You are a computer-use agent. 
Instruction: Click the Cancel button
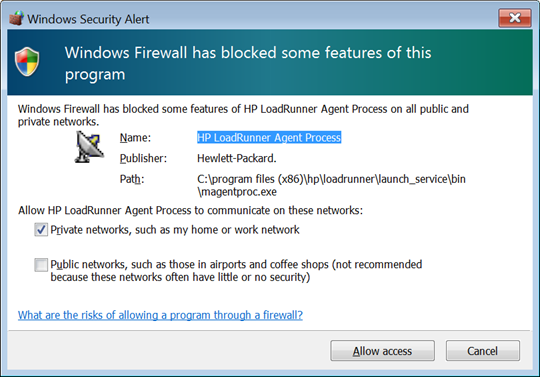point(482,351)
